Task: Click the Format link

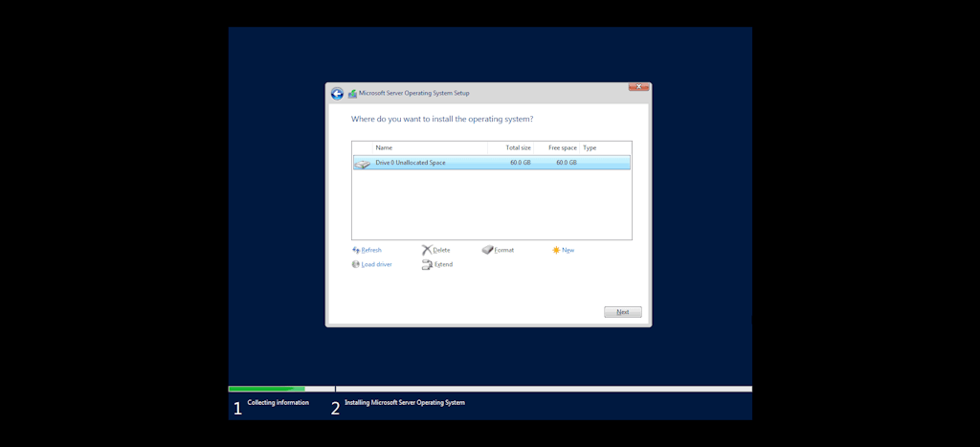Action: 503,250
